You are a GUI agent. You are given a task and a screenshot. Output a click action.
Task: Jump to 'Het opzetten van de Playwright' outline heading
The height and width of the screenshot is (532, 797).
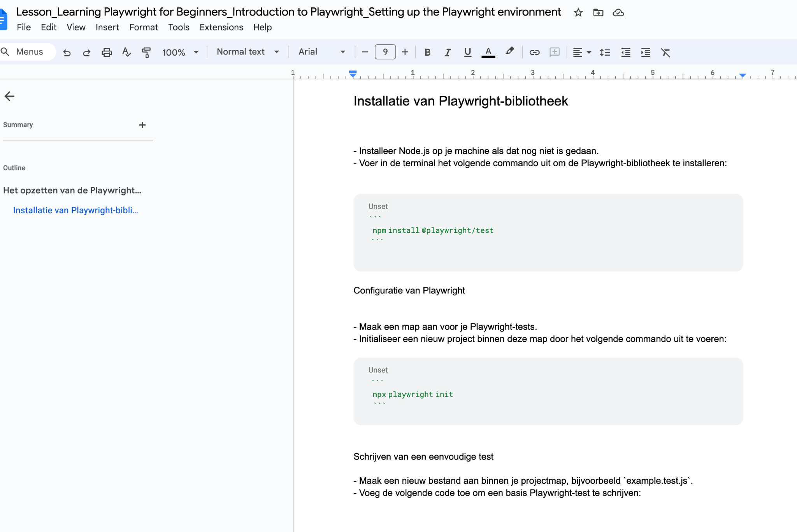coord(72,190)
